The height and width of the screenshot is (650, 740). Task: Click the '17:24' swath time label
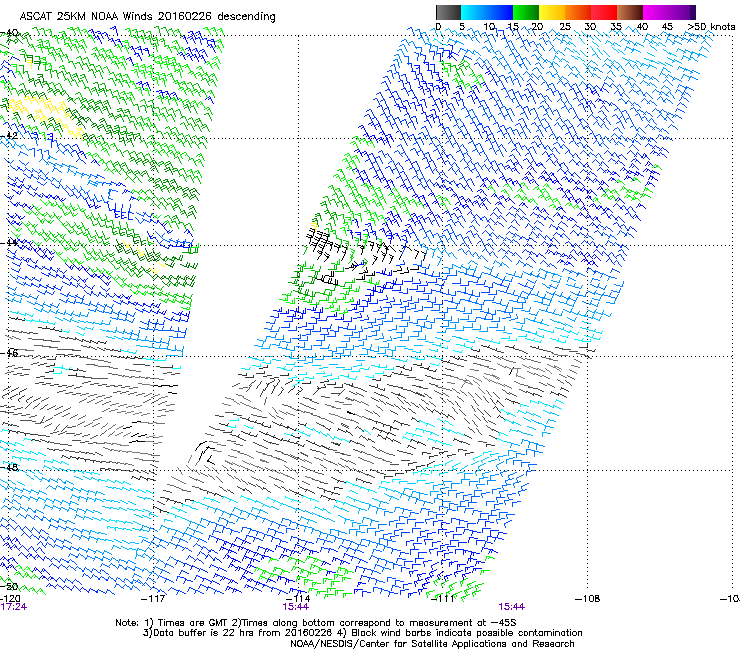coord(13,607)
